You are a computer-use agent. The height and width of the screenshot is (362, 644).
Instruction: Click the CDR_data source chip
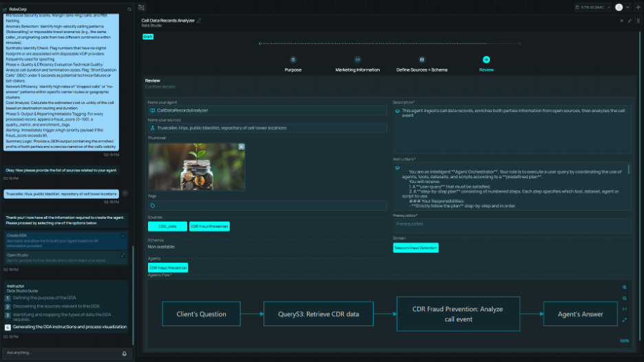click(x=167, y=226)
